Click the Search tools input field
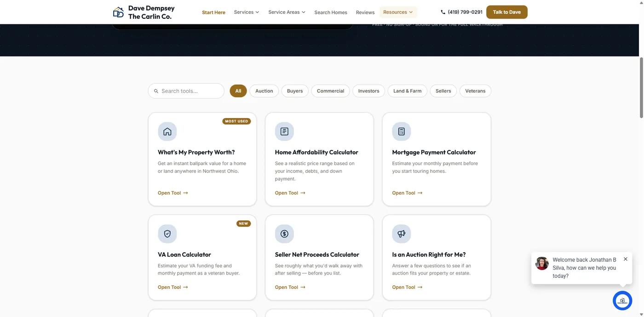The width and height of the screenshot is (644, 317). (x=186, y=91)
